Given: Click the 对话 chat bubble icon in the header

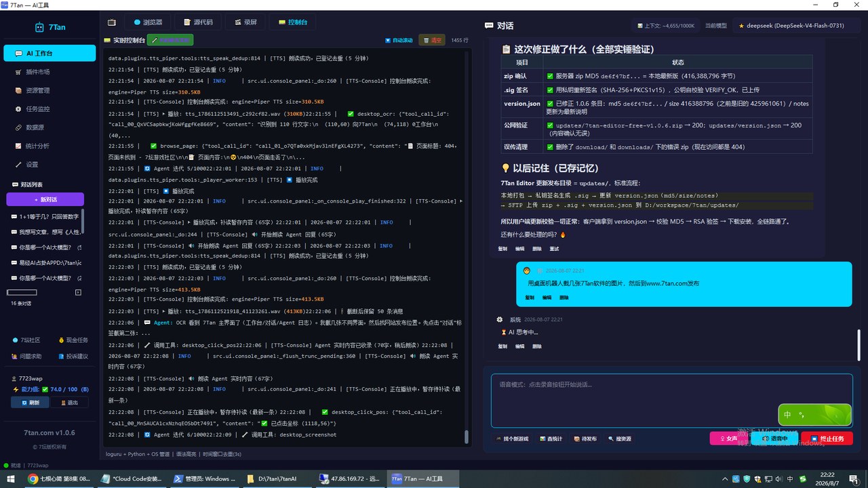Looking at the screenshot, I should [489, 26].
